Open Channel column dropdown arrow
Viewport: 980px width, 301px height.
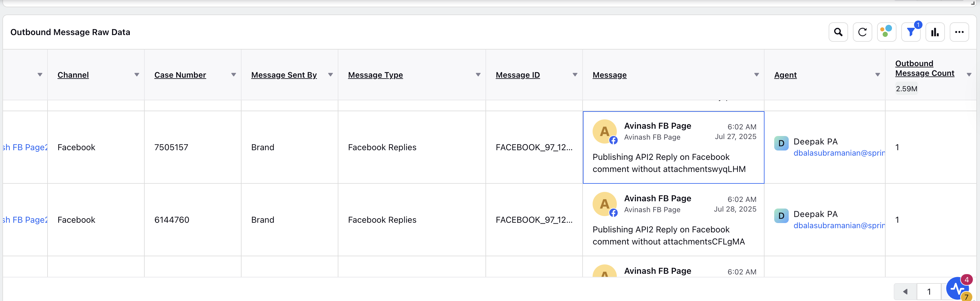click(136, 75)
